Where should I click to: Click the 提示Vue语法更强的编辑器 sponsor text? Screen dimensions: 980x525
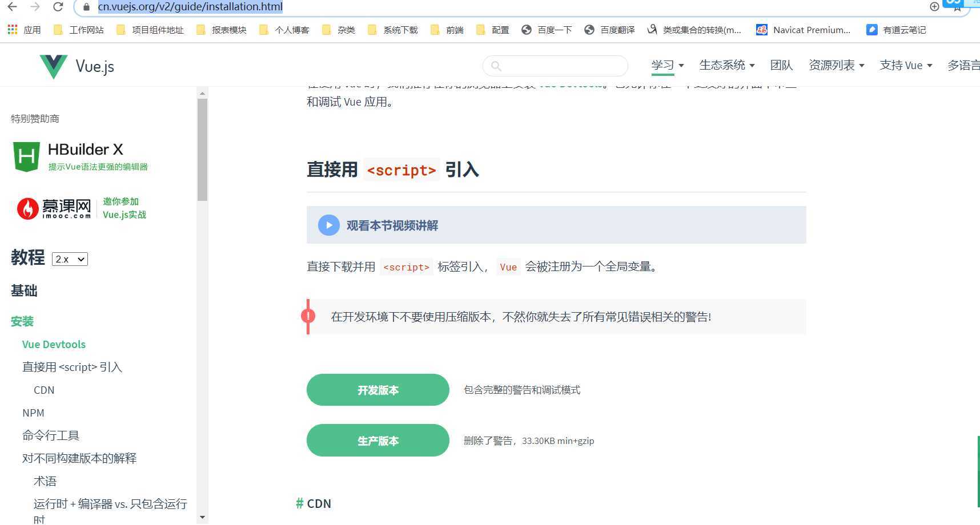pos(98,167)
